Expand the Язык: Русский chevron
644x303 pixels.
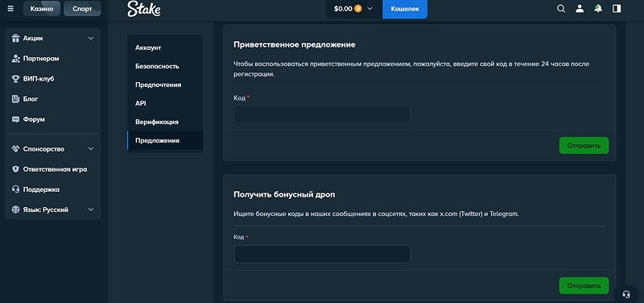pyautogui.click(x=91, y=210)
